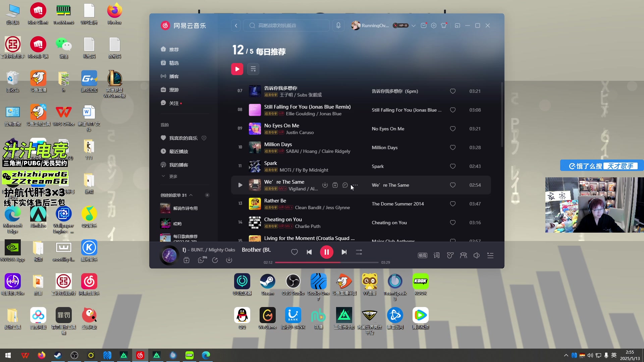
Task: Open the lyrics 词 icon
Action: (x=436, y=255)
